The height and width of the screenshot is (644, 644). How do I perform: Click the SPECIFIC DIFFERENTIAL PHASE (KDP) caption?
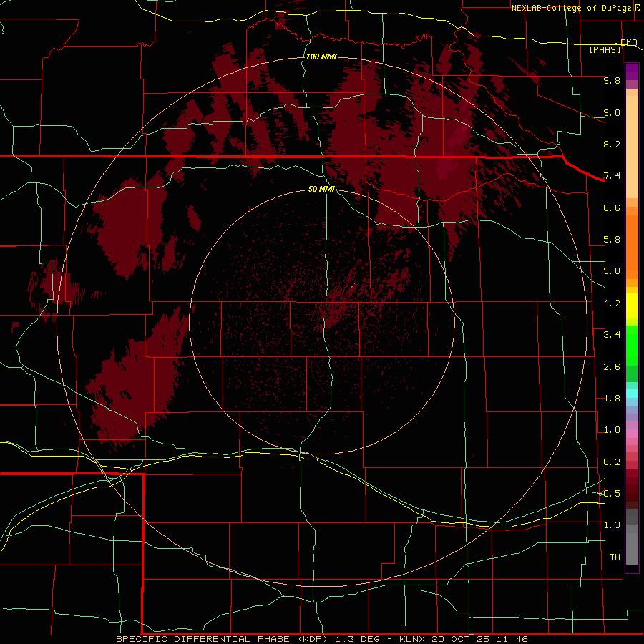(x=222, y=639)
